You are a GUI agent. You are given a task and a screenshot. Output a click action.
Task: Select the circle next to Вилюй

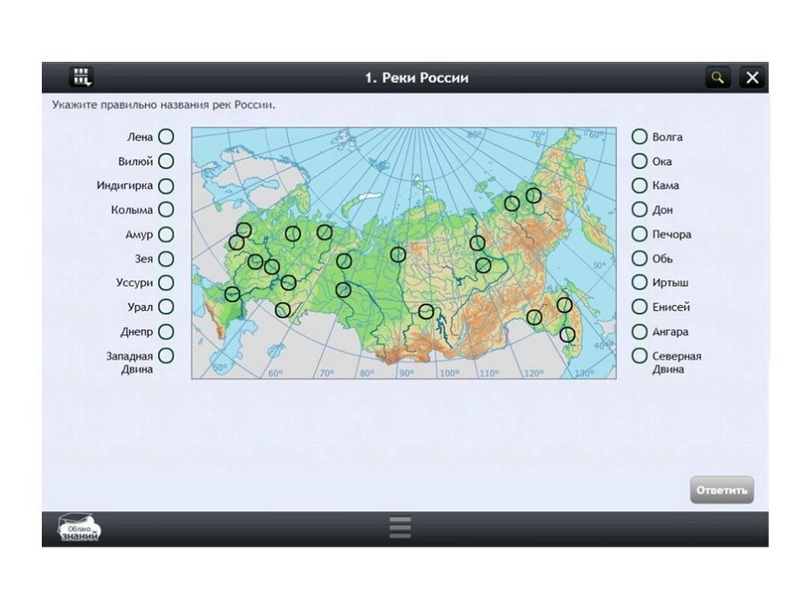[166, 161]
